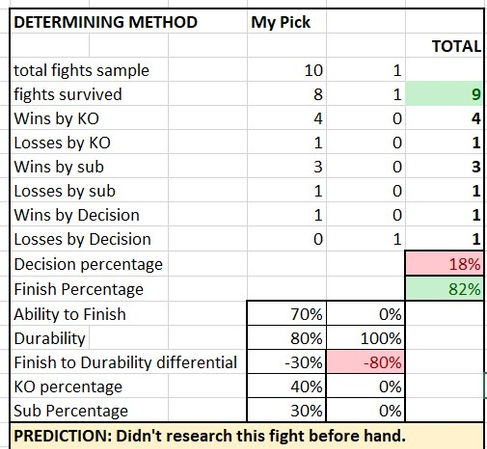
Task: Click the KO percentage 40% cell
Action: coord(287,386)
